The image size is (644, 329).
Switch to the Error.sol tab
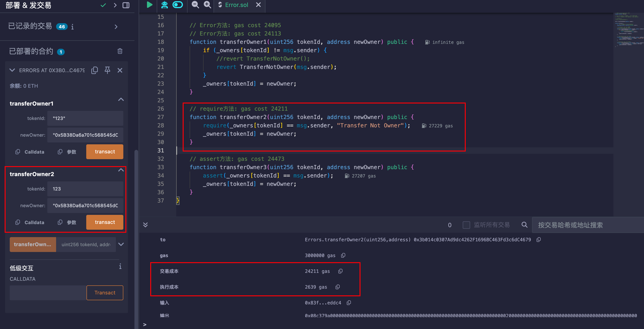(236, 5)
